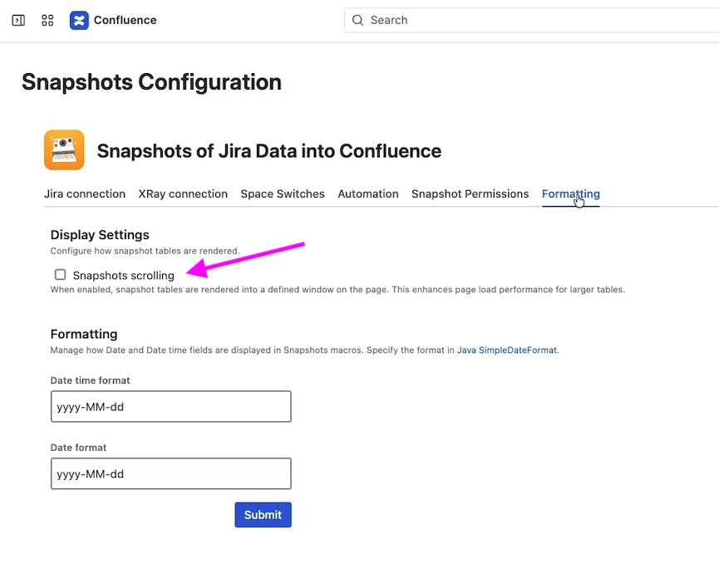The height and width of the screenshot is (588, 719).
Task: Toggle the sidebar collapse icon
Action: [18, 20]
